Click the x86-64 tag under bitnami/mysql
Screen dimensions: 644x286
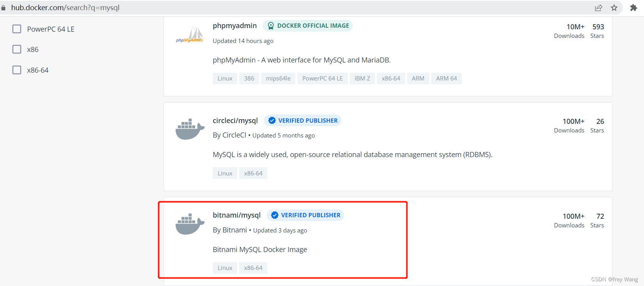pyautogui.click(x=253, y=268)
